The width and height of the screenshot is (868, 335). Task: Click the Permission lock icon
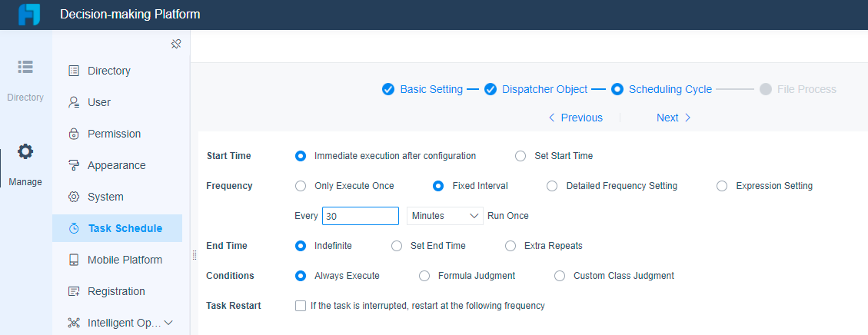74,134
